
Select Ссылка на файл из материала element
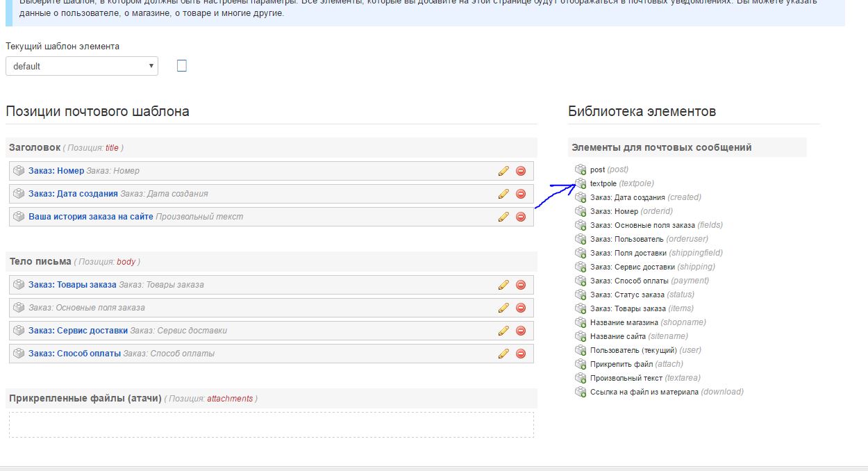[644, 392]
